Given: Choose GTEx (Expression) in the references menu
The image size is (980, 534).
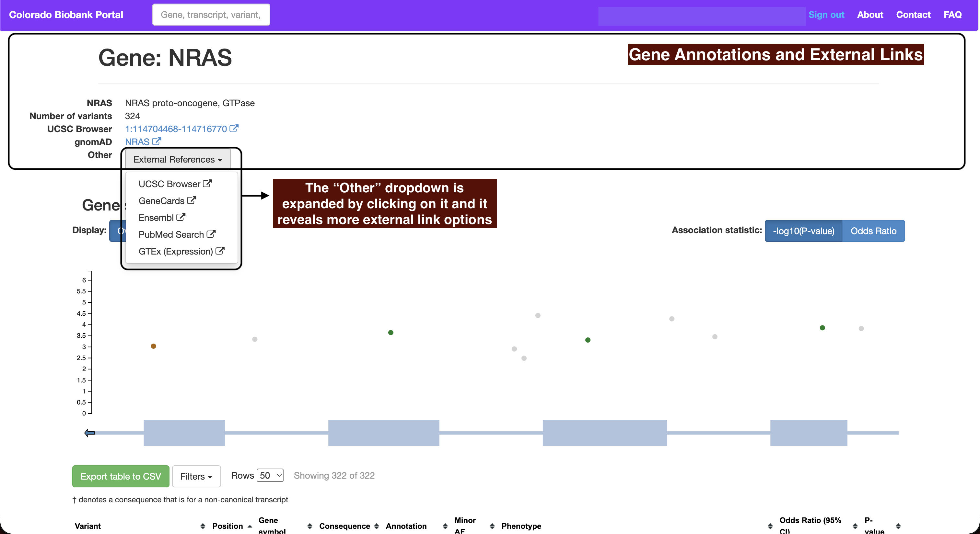Looking at the screenshot, I should coord(181,251).
